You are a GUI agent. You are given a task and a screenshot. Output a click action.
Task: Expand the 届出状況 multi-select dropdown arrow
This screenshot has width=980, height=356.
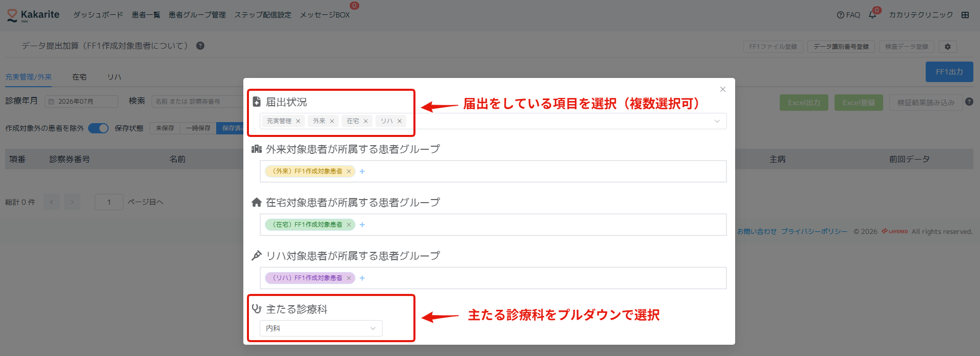coord(717,121)
